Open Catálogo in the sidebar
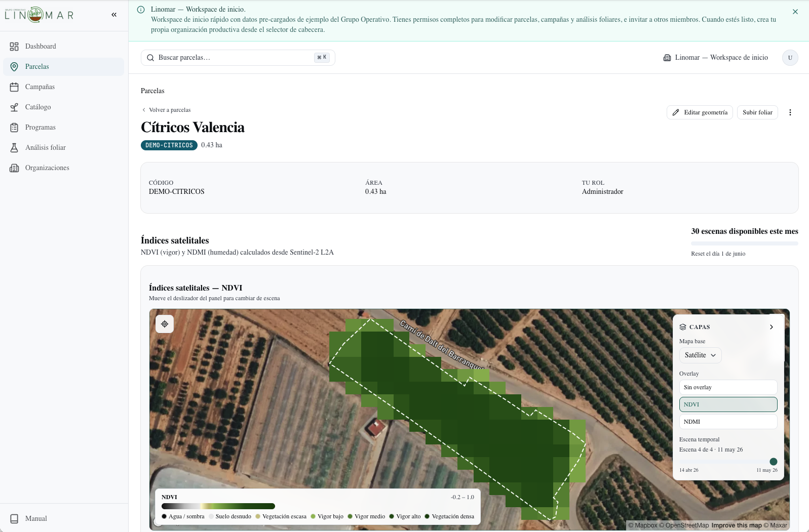 (63, 107)
